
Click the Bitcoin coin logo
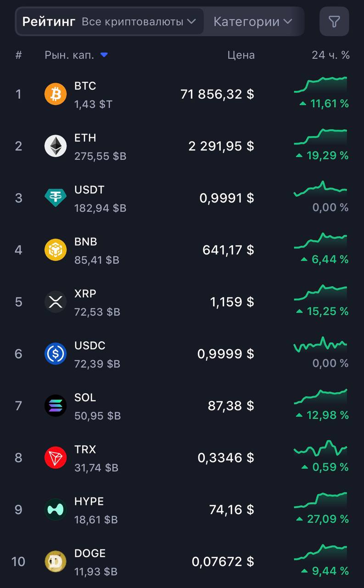pos(56,94)
